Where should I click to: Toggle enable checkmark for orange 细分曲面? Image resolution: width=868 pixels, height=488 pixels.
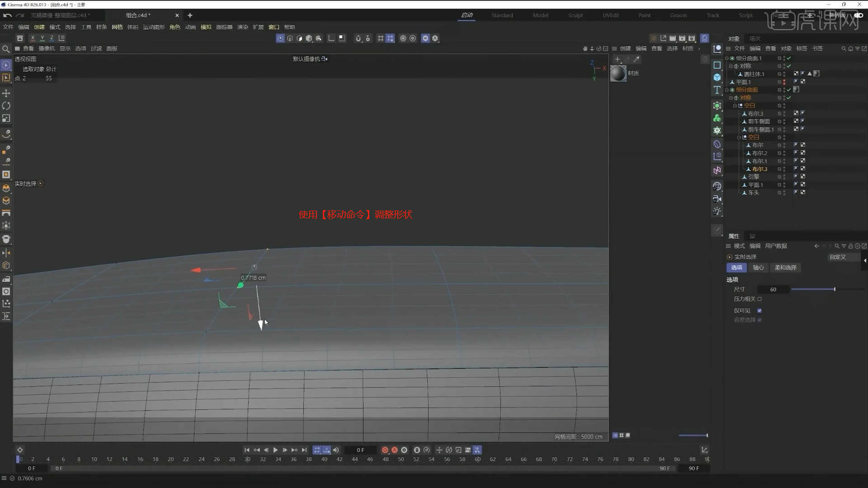click(x=789, y=90)
